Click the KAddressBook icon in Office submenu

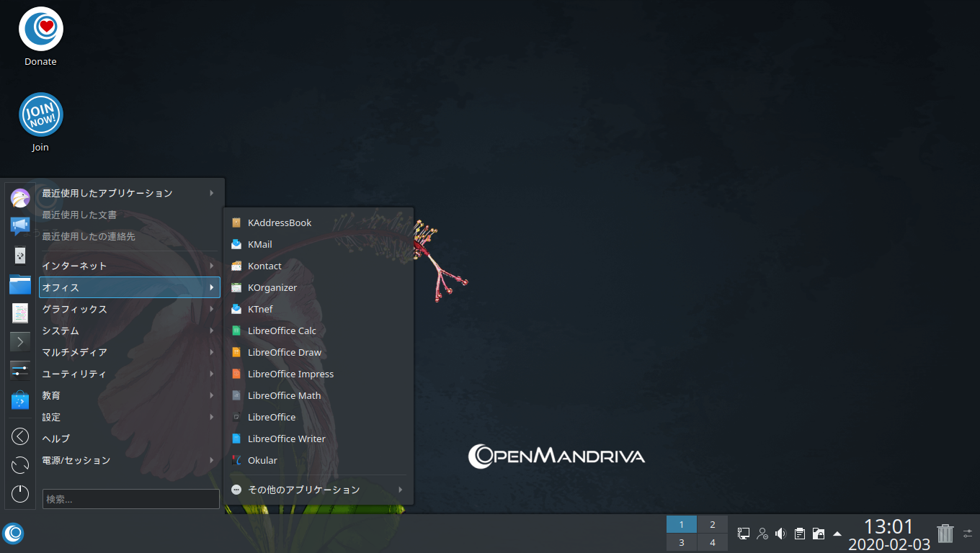click(236, 222)
